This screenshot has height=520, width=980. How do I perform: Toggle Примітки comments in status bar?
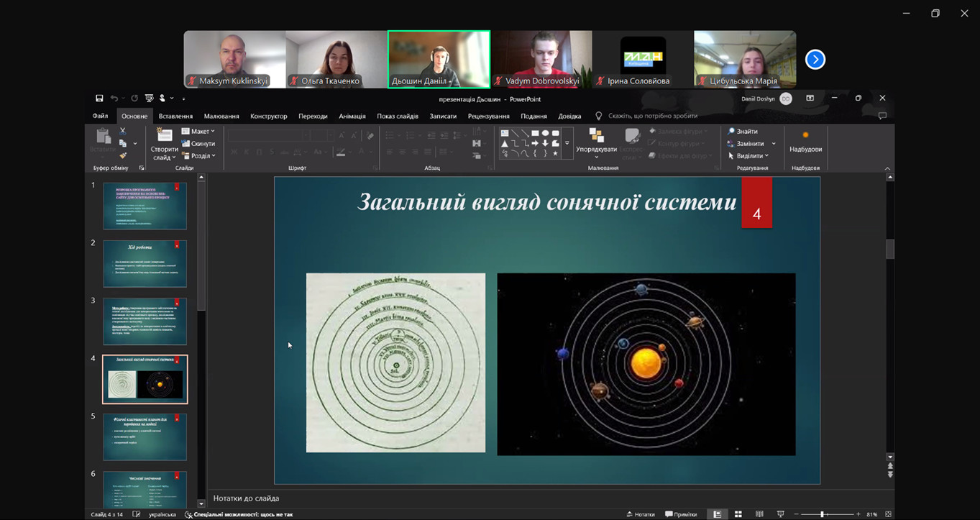click(x=681, y=514)
